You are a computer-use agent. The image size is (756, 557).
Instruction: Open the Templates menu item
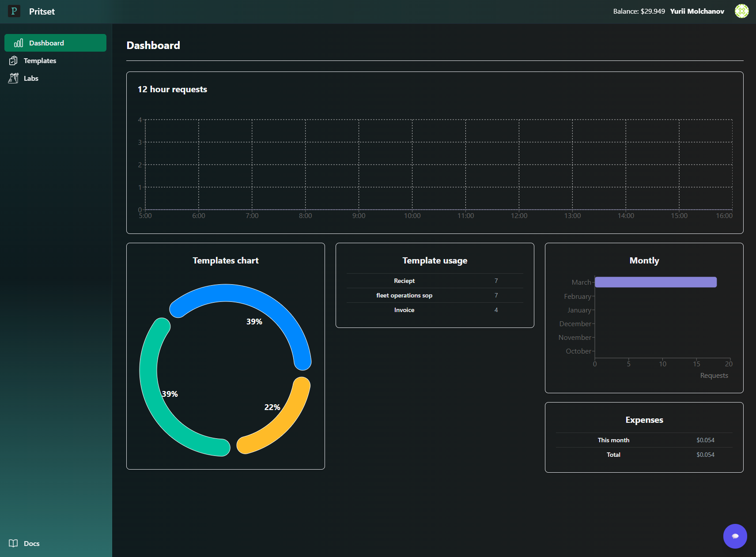click(x=40, y=60)
